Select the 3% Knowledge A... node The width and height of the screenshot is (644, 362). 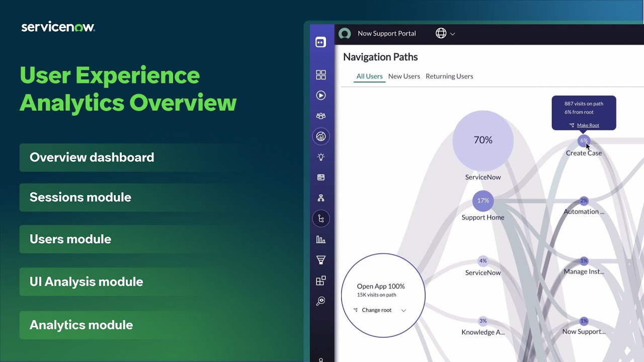click(483, 321)
